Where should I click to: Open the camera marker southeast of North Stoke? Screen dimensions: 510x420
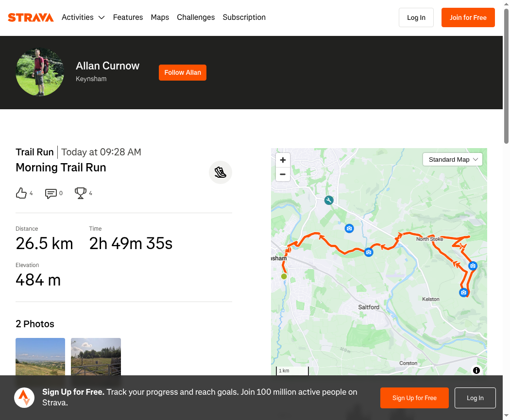[473, 266]
